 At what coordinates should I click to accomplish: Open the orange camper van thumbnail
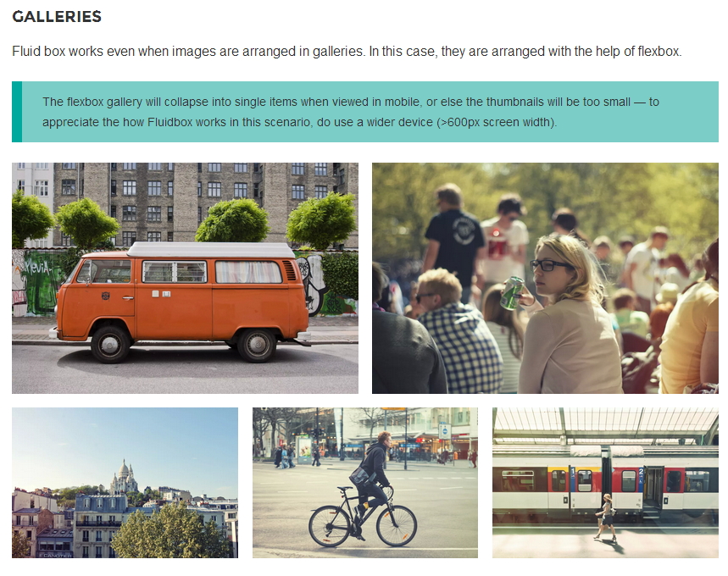(185, 278)
